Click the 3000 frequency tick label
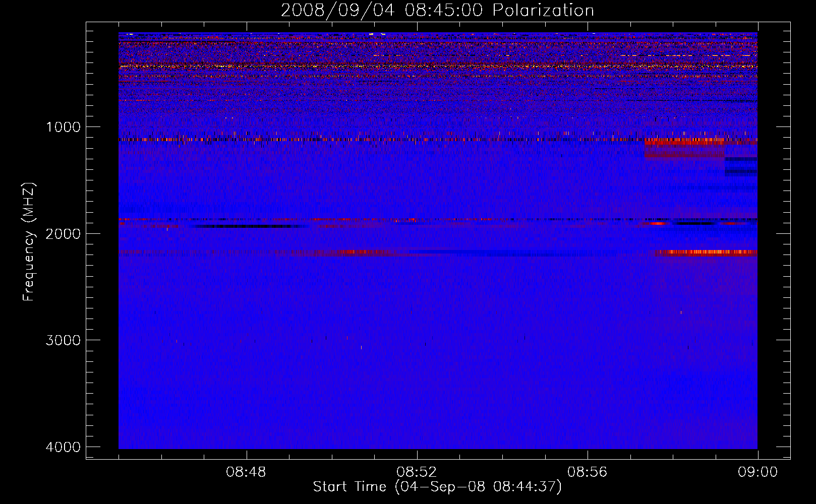The height and width of the screenshot is (504, 816). click(x=63, y=340)
